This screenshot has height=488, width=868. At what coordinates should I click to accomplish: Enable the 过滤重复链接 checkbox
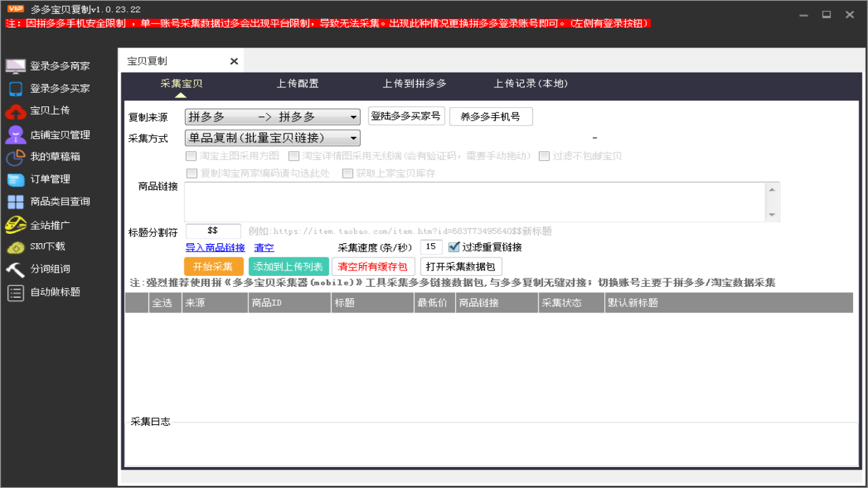coord(454,247)
